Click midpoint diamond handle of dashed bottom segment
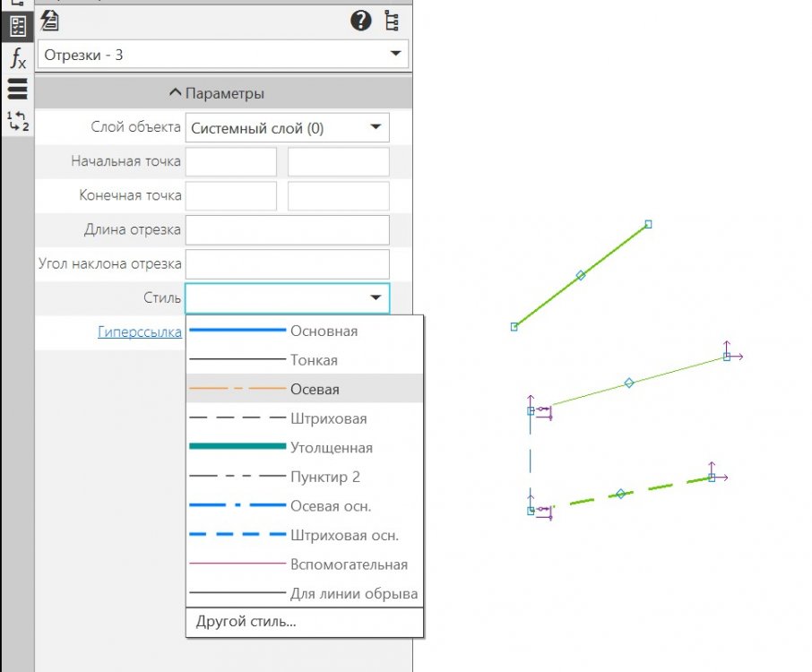Viewport: 812px width, 672px height. coord(620,494)
